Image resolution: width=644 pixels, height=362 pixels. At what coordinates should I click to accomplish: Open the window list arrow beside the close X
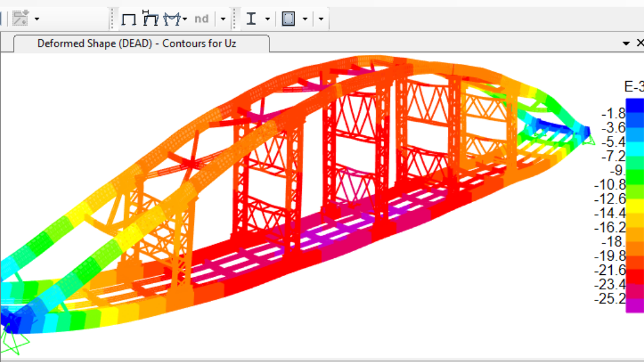[626, 44]
